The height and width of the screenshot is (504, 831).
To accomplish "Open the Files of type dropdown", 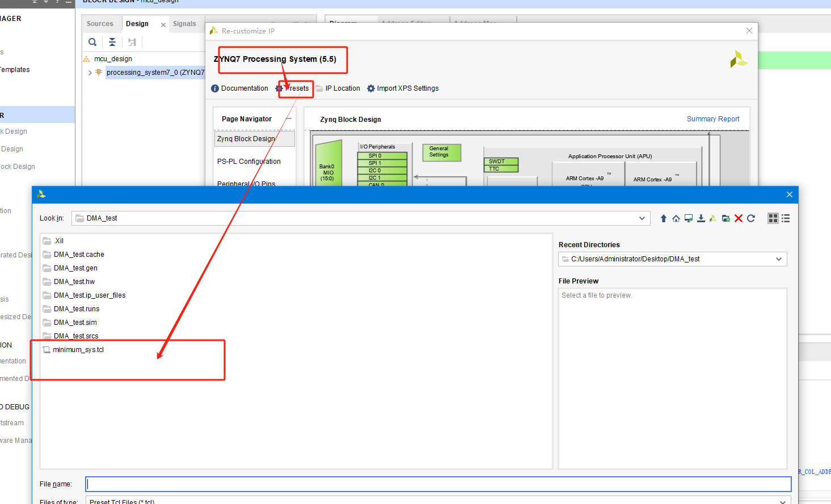I will (x=783, y=501).
